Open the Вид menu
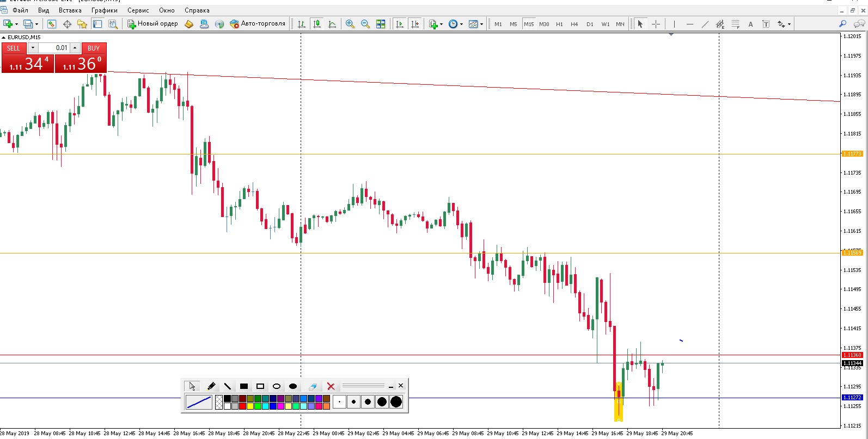This screenshot has height=439, width=868. [x=44, y=10]
